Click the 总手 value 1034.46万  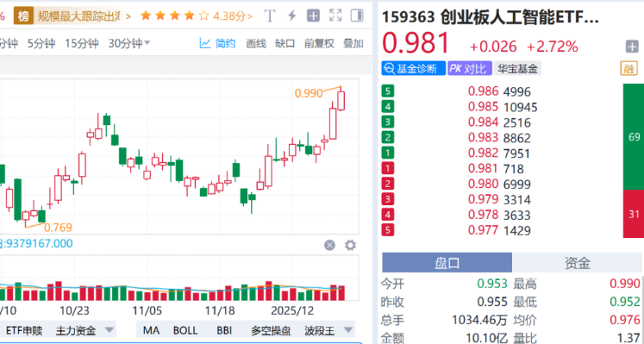[479, 320]
